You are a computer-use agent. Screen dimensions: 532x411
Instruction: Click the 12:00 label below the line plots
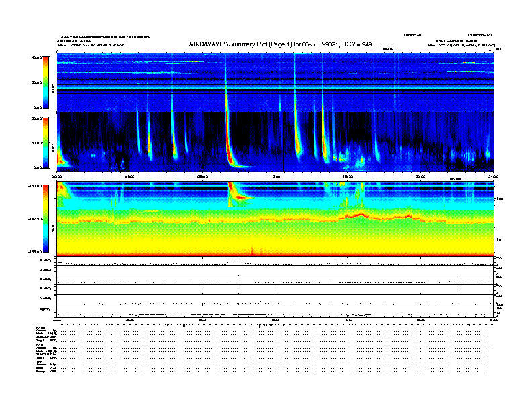tap(275, 320)
